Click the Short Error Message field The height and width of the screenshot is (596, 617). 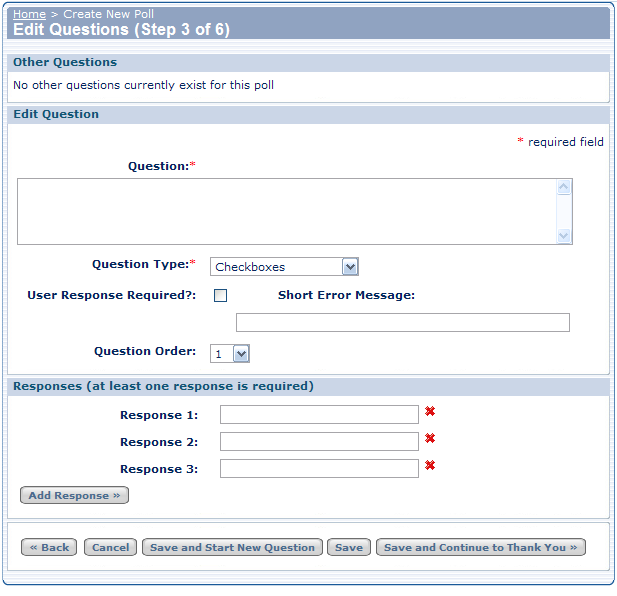402,322
